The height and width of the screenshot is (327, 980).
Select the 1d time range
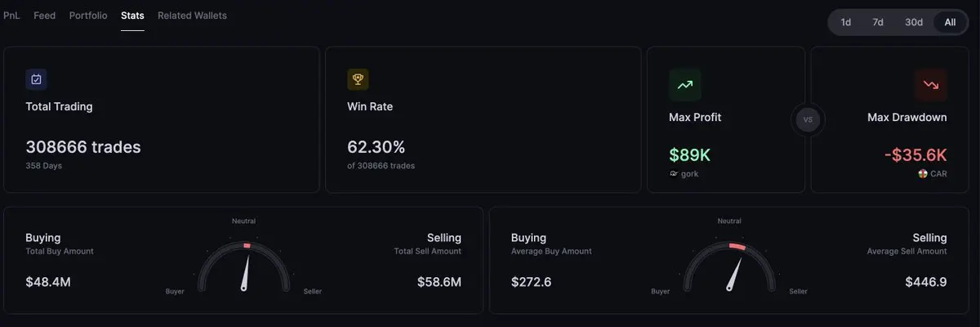click(x=846, y=22)
